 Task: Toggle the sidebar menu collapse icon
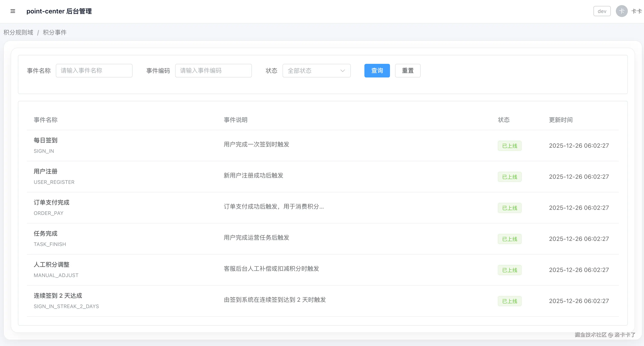point(13,11)
